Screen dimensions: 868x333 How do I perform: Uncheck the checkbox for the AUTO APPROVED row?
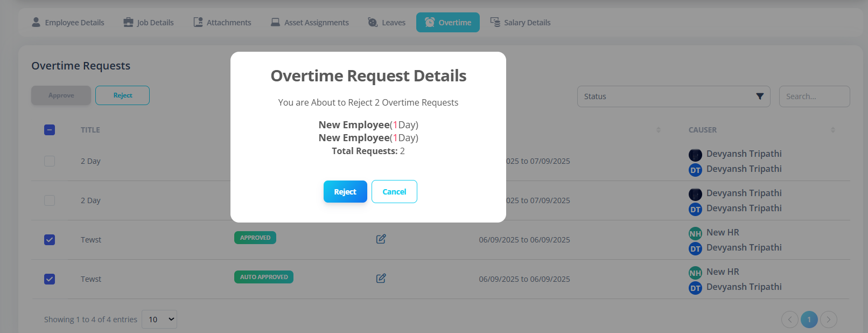(50, 279)
